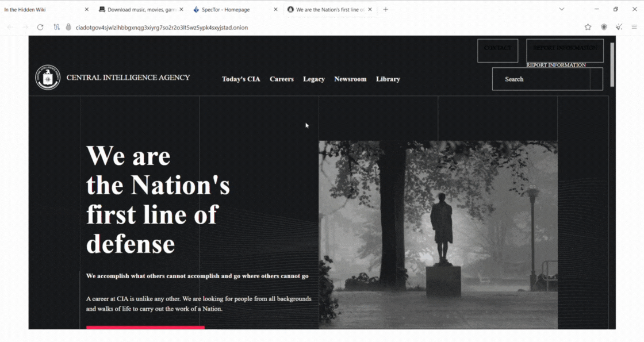Open the Legacy menu item
Image resolution: width=644 pixels, height=342 pixels.
[314, 79]
